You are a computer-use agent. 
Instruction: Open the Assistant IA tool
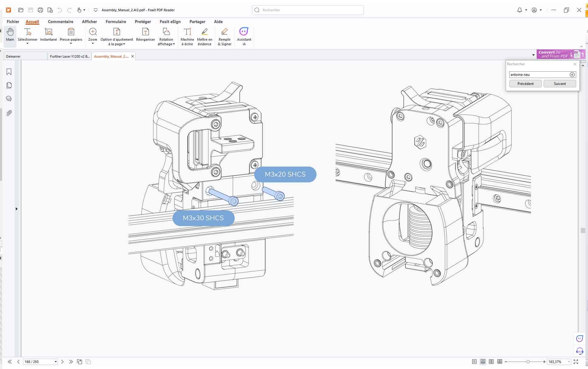[244, 36]
